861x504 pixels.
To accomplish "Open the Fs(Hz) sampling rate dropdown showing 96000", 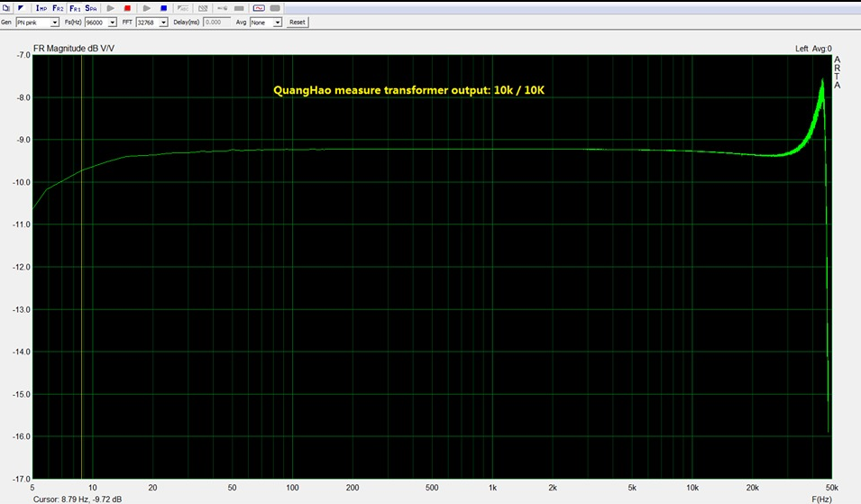I will (100, 23).
